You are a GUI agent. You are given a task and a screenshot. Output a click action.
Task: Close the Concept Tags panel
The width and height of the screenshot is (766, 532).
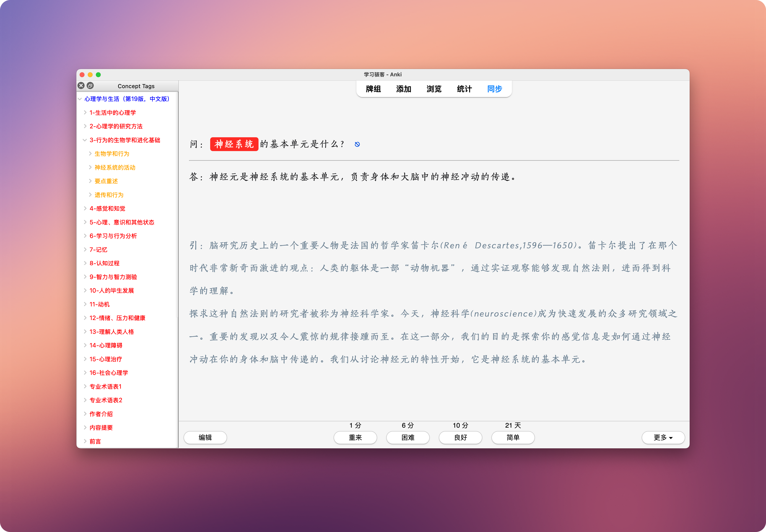(x=81, y=86)
